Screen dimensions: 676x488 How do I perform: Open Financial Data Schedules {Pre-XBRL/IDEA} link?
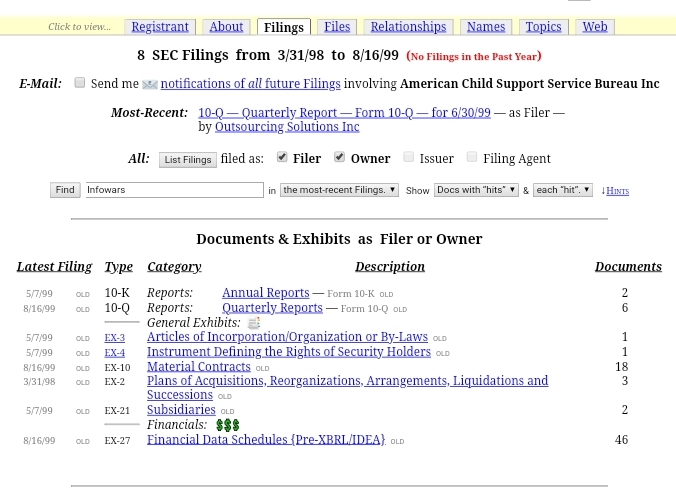(266, 440)
